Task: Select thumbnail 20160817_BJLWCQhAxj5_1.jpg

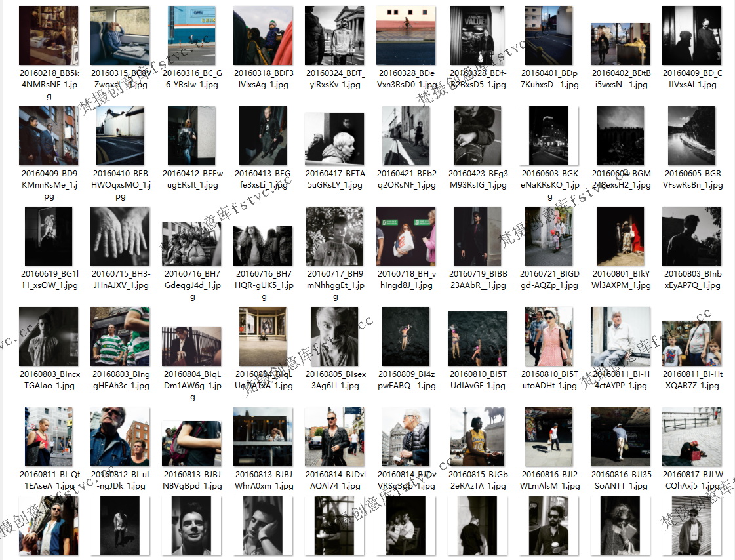Action: click(692, 437)
